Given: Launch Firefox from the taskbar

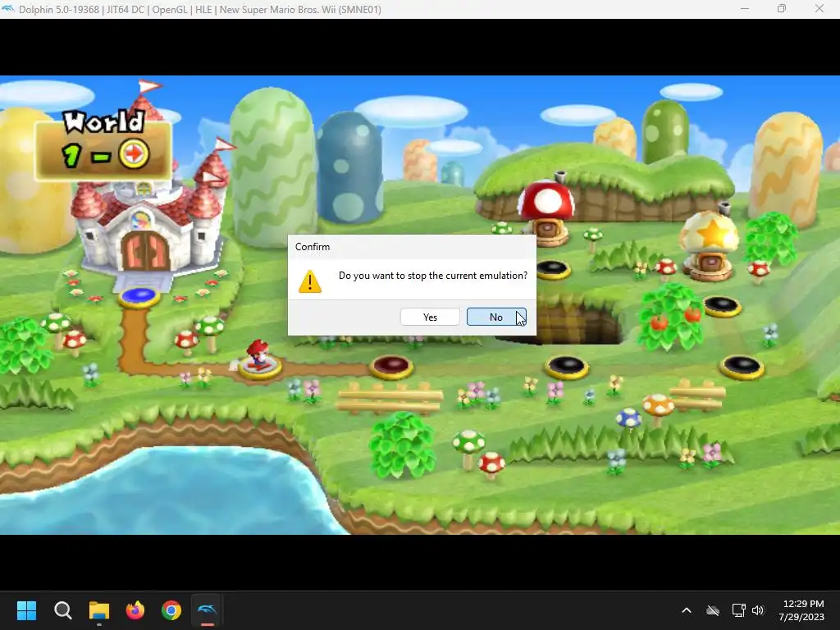Looking at the screenshot, I should pos(135,610).
